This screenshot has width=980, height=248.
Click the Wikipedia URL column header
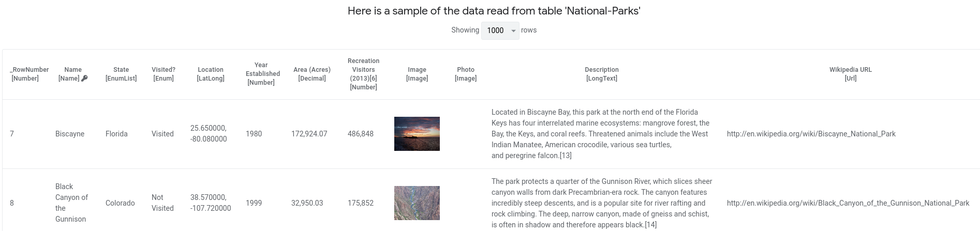coord(851,74)
